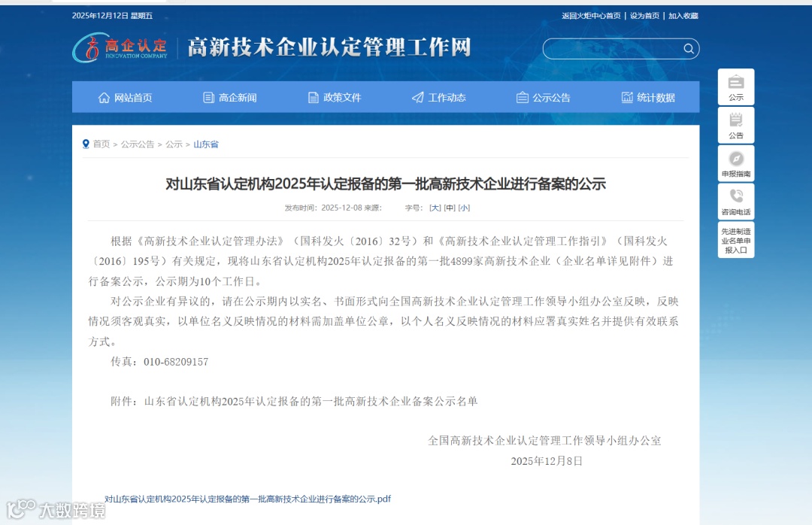Click breadcrumb location pin icon
This screenshot has width=812, height=525.
(x=86, y=144)
